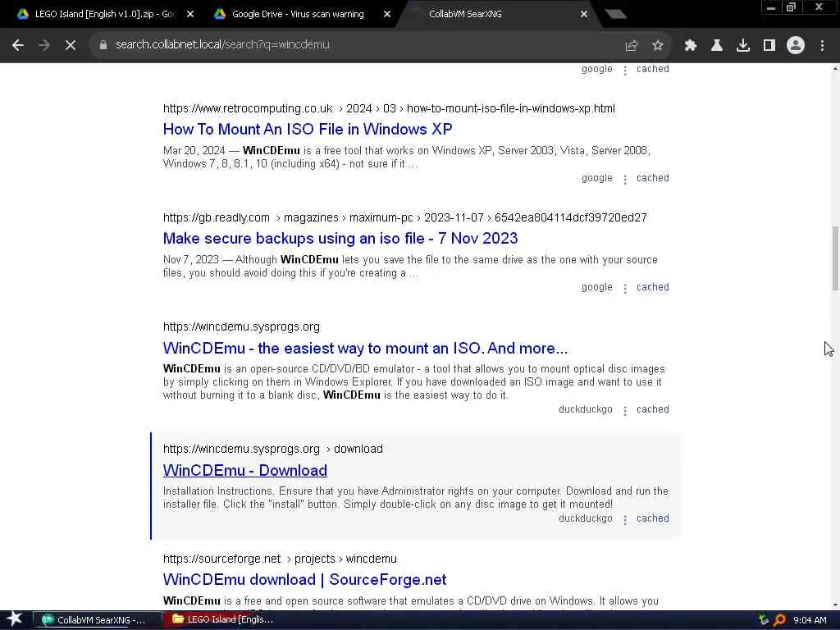The image size is (840, 630).
Task: Close the CollabVM SearXNG tab
Action: click(x=584, y=15)
